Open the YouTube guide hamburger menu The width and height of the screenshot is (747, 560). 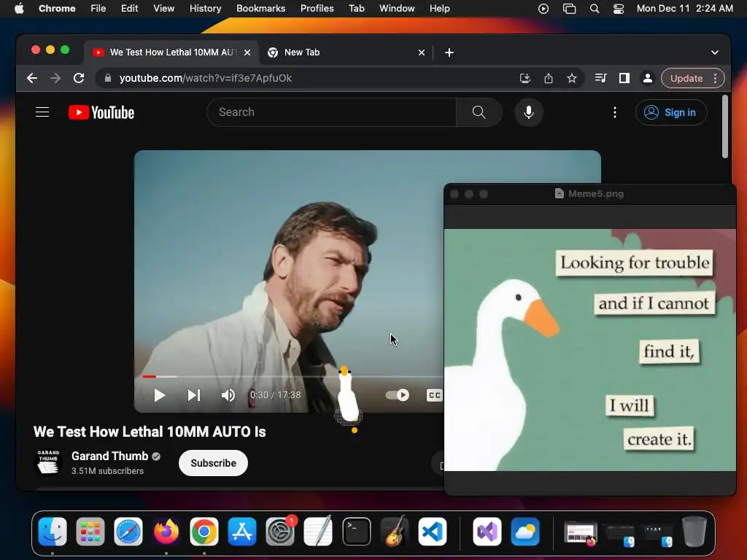click(42, 112)
